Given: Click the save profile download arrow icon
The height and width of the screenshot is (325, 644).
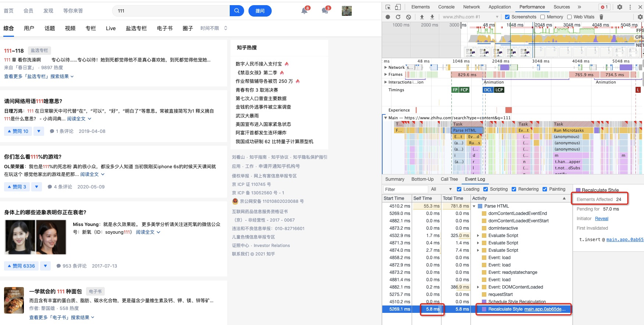Looking at the screenshot, I should pyautogui.click(x=432, y=17).
